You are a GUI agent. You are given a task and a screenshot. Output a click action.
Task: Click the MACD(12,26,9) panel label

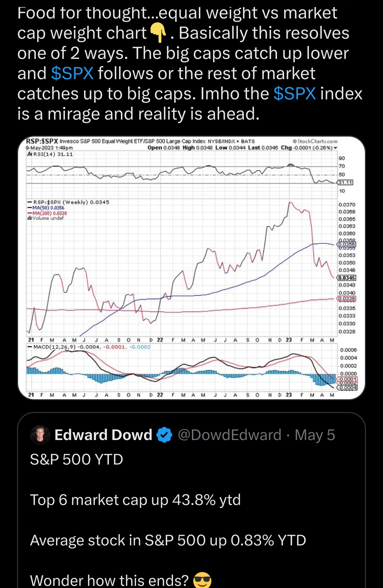pyautogui.click(x=54, y=347)
